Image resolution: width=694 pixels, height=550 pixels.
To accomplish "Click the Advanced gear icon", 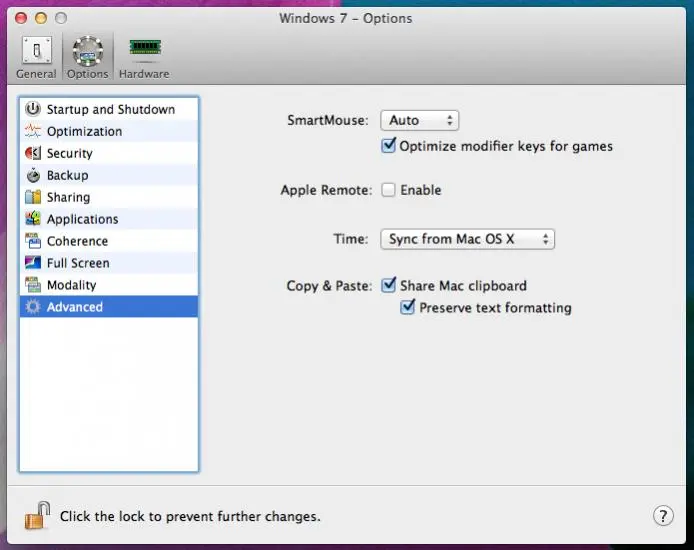I will pos(32,307).
